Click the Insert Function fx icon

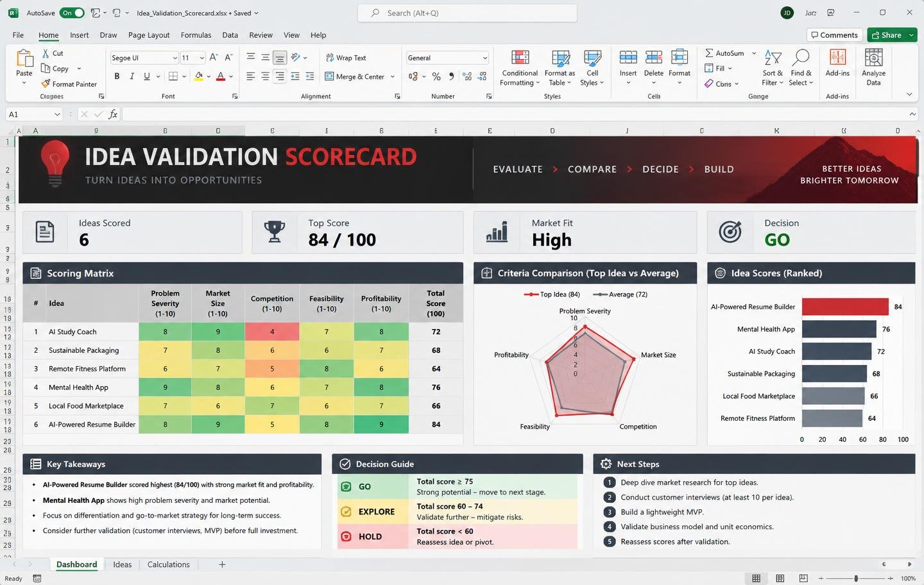tap(113, 114)
